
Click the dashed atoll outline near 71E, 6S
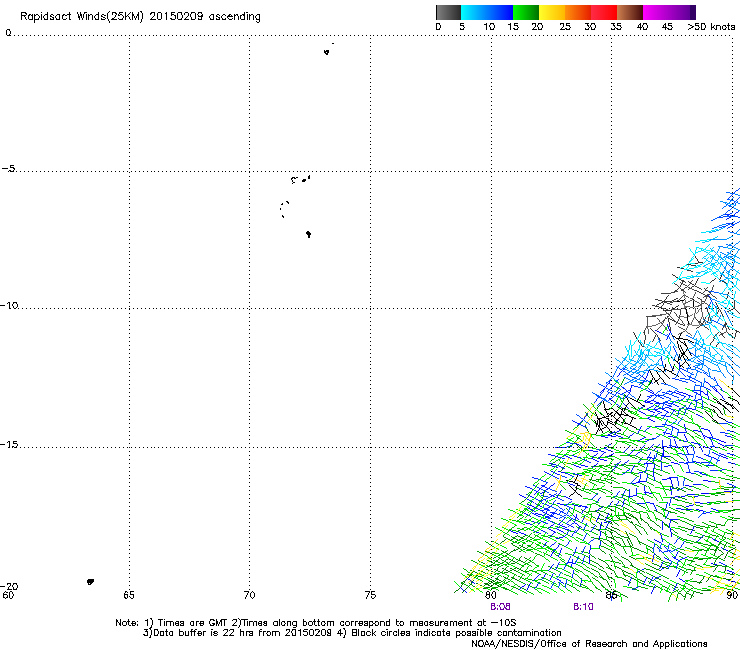pyautogui.click(x=284, y=209)
